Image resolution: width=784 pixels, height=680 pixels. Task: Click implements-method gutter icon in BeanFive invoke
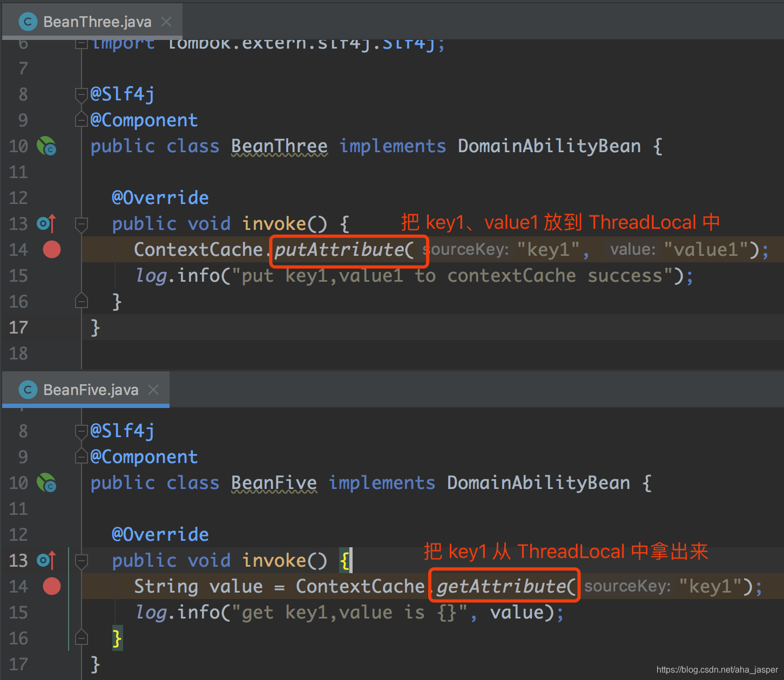tap(46, 560)
